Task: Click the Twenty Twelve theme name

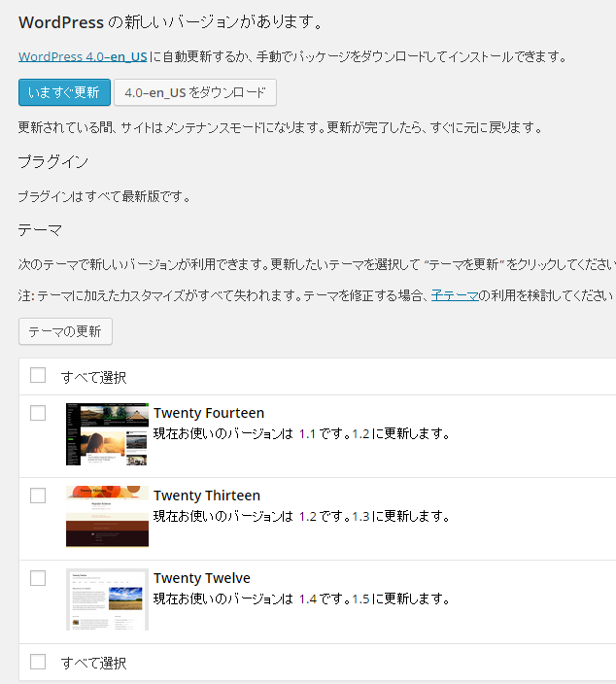Action: [202, 578]
